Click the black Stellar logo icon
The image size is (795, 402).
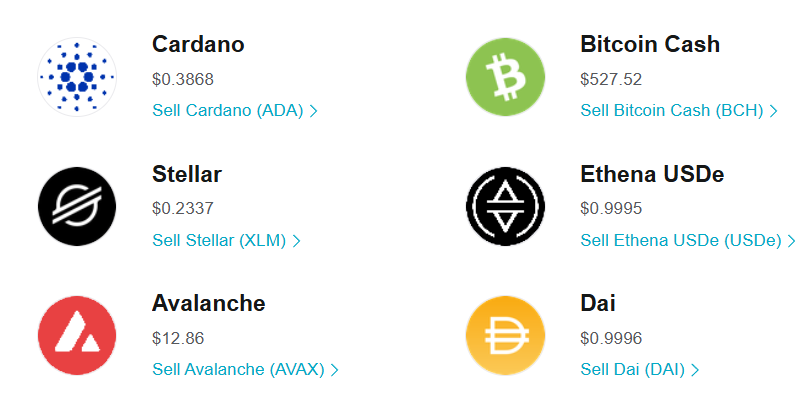point(77,207)
